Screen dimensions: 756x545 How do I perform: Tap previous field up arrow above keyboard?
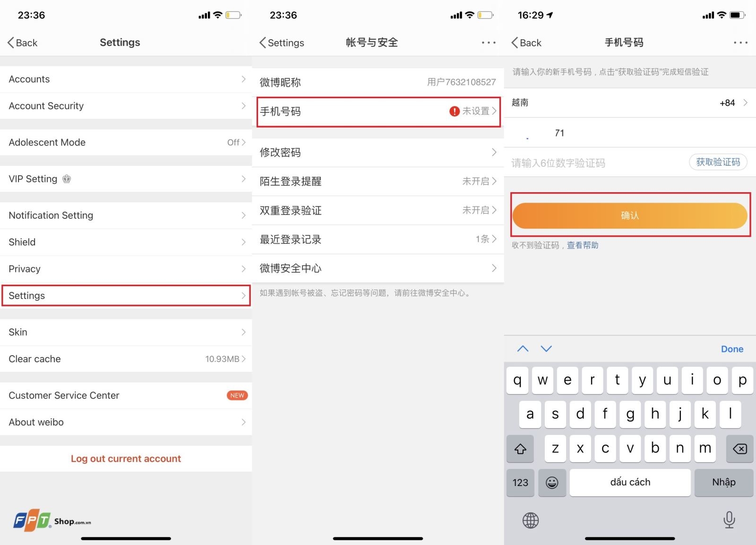523,349
